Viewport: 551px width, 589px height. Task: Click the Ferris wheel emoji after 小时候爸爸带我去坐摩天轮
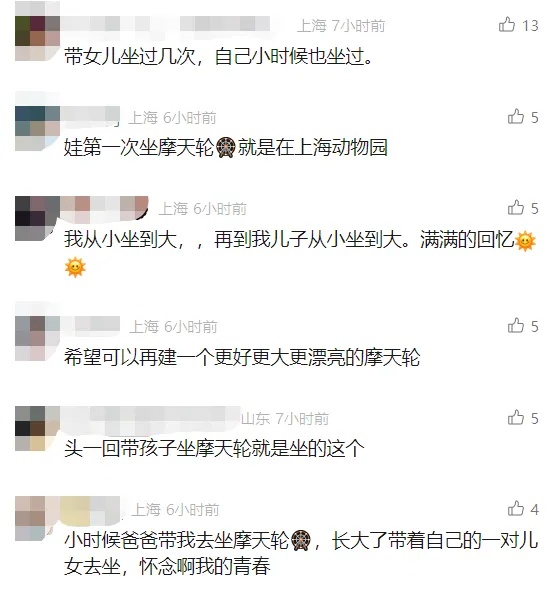[301, 541]
